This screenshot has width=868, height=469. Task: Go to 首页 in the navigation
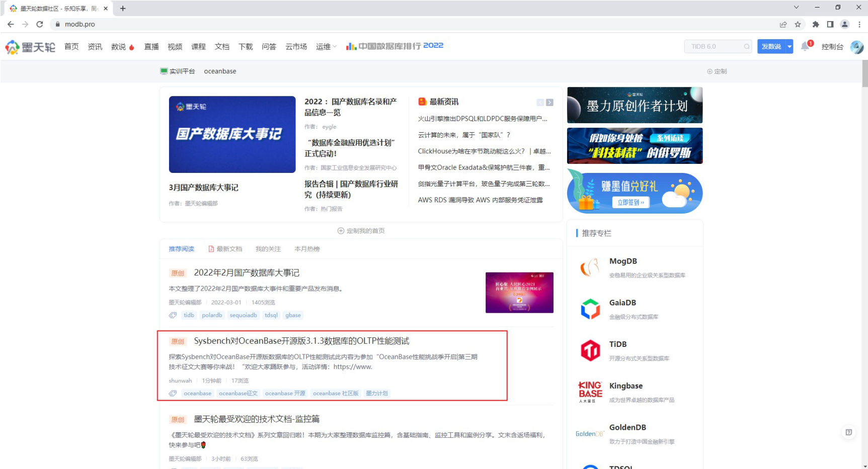pyautogui.click(x=71, y=47)
